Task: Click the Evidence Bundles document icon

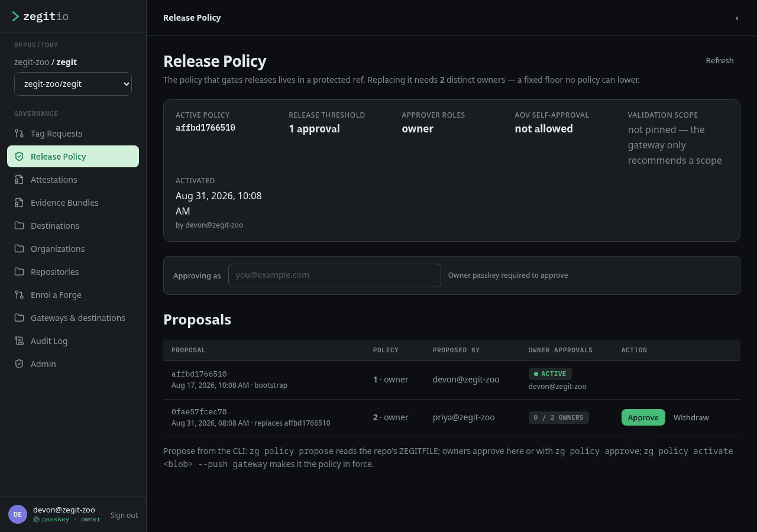Action: pos(20,203)
